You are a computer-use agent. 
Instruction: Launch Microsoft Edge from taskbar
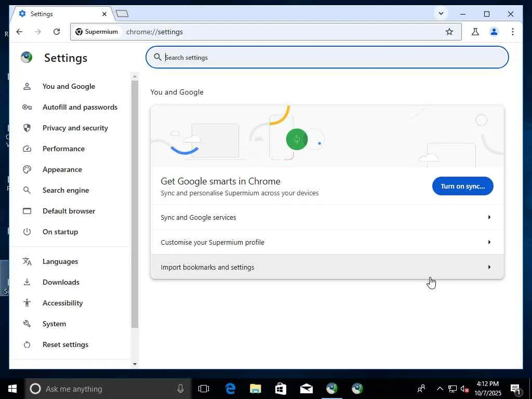[x=230, y=389]
